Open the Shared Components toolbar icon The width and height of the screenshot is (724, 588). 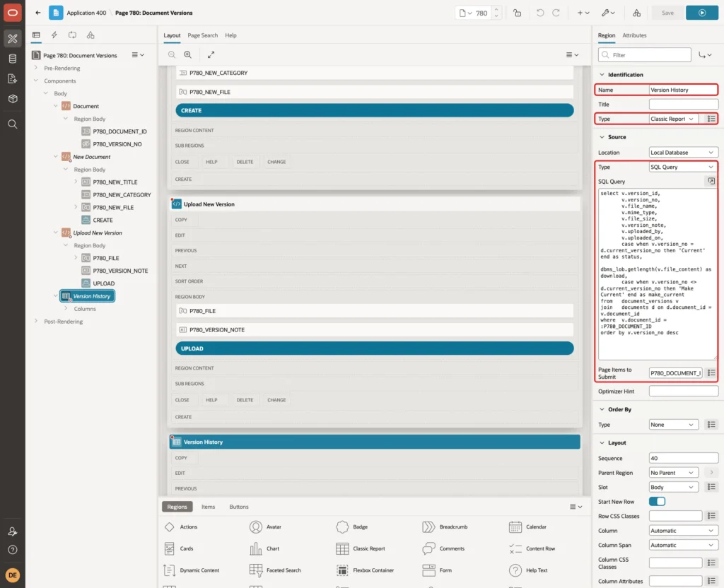pyautogui.click(x=637, y=13)
